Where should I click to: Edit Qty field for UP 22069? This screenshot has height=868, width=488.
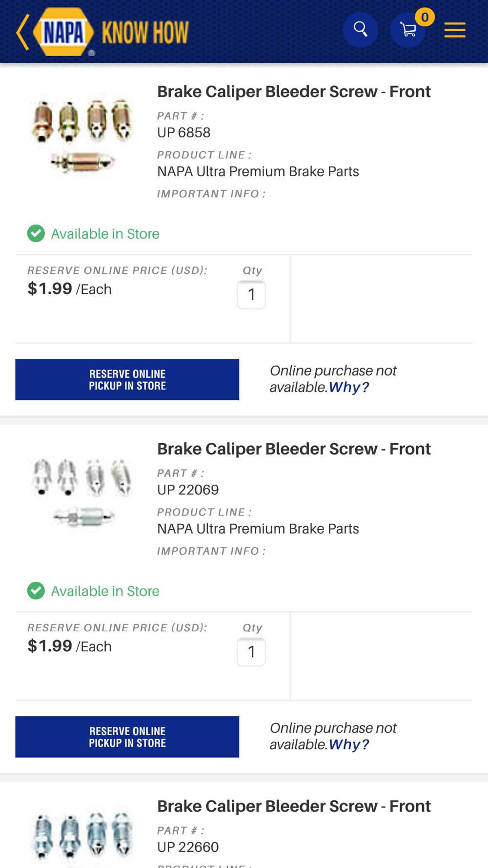[x=251, y=652]
